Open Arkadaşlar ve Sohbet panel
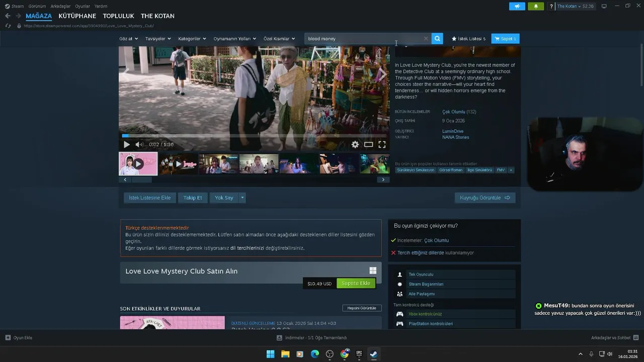This screenshot has height=362, width=644. coord(615,337)
